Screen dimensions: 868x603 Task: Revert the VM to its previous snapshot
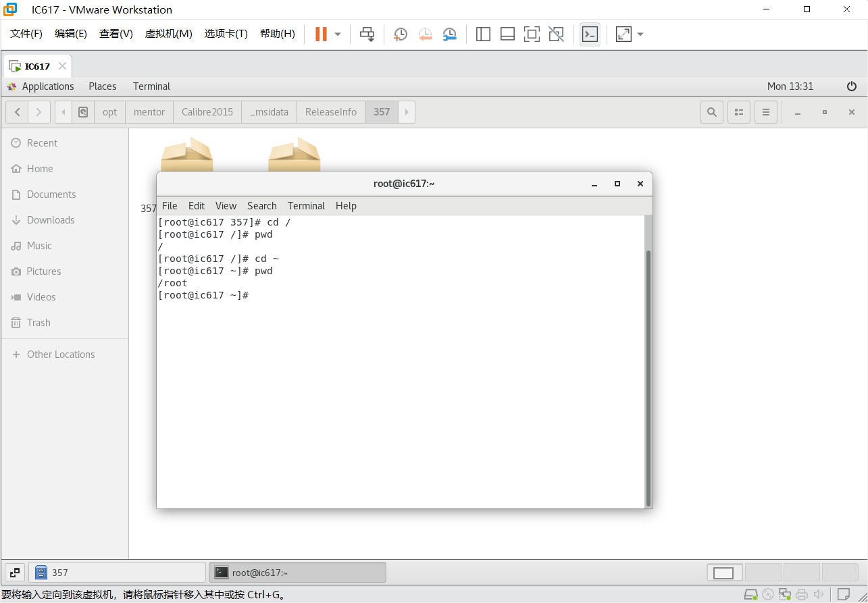[425, 34]
